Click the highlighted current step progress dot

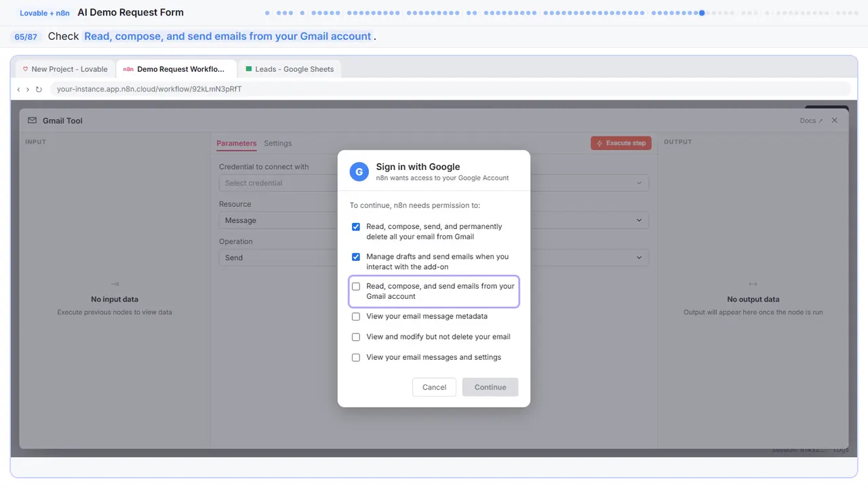pos(702,12)
